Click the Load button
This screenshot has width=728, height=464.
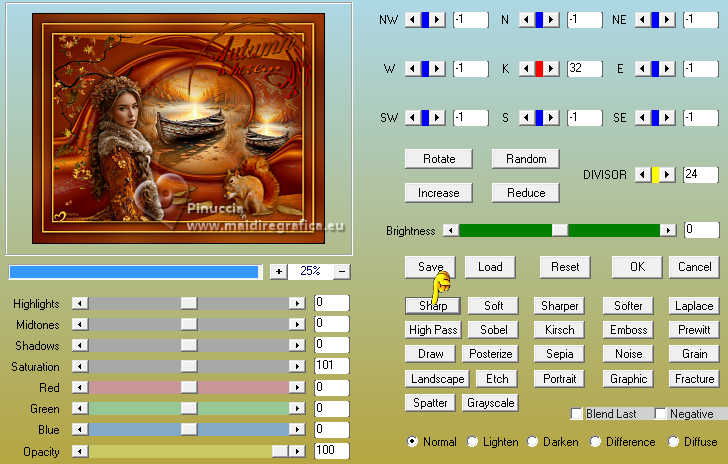[x=490, y=267]
